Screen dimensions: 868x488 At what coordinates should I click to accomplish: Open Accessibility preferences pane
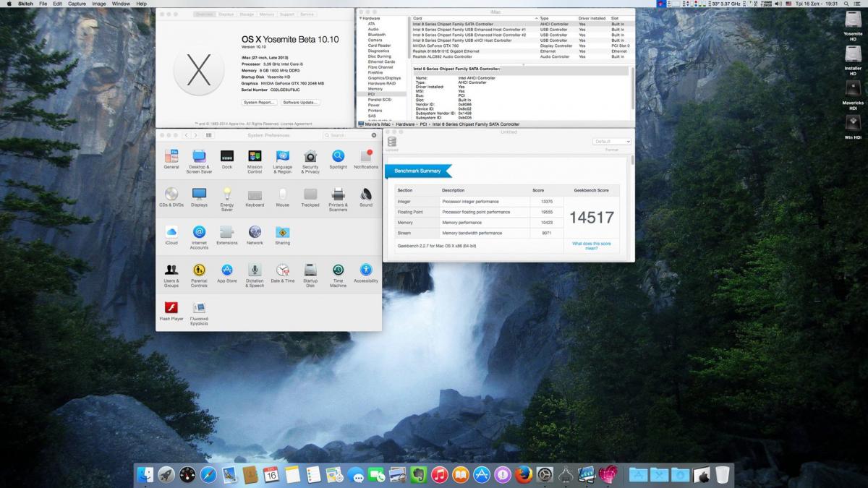pyautogui.click(x=366, y=273)
